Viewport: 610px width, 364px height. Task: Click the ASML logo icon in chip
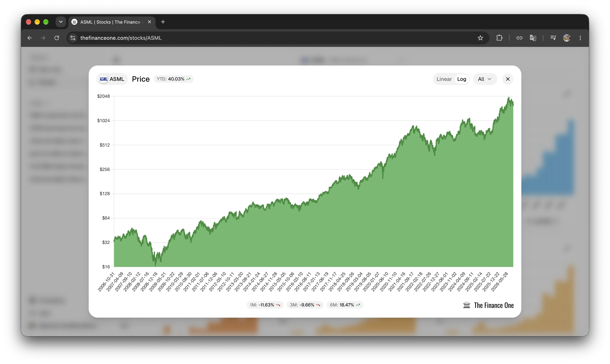click(x=104, y=79)
